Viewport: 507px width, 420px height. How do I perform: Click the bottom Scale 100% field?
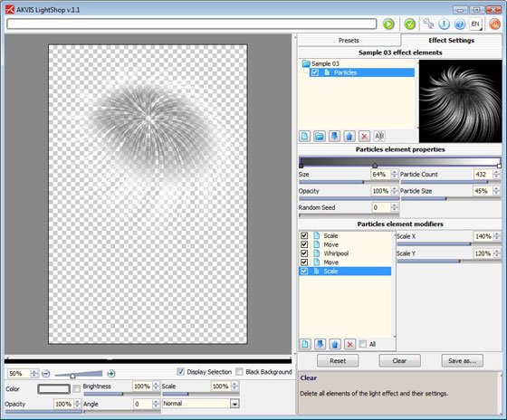[221, 386]
